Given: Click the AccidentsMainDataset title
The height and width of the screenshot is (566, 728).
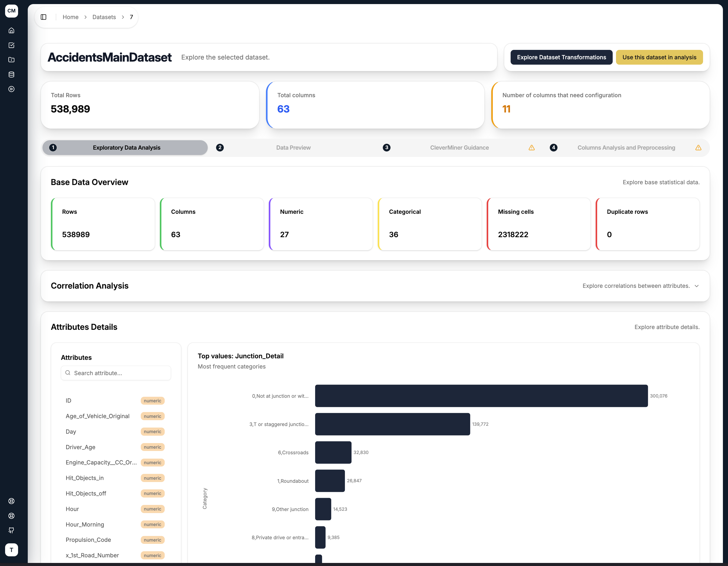Looking at the screenshot, I should [x=109, y=57].
